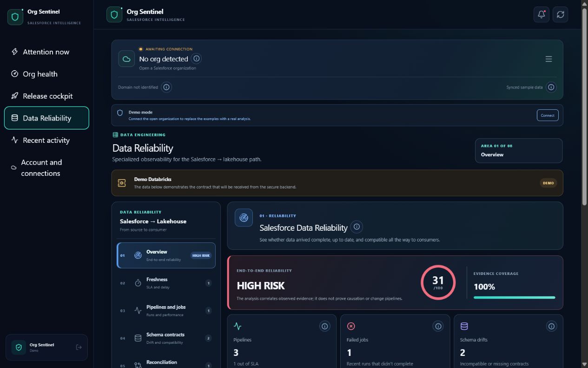Show info next to Domain not identified
The width and height of the screenshot is (588, 368).
tap(166, 87)
